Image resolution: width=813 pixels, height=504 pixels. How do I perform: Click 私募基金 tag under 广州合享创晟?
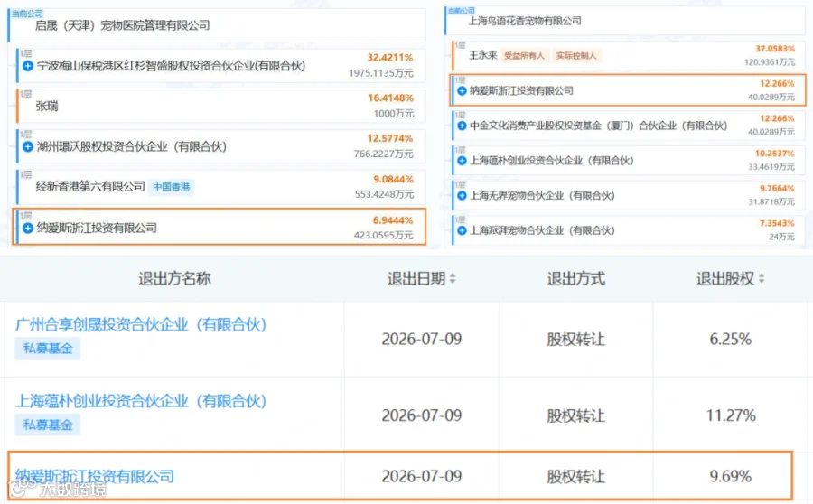tap(48, 349)
